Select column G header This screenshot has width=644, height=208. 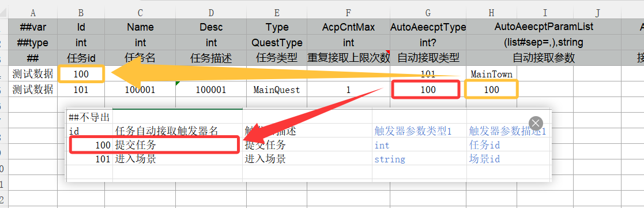428,13
